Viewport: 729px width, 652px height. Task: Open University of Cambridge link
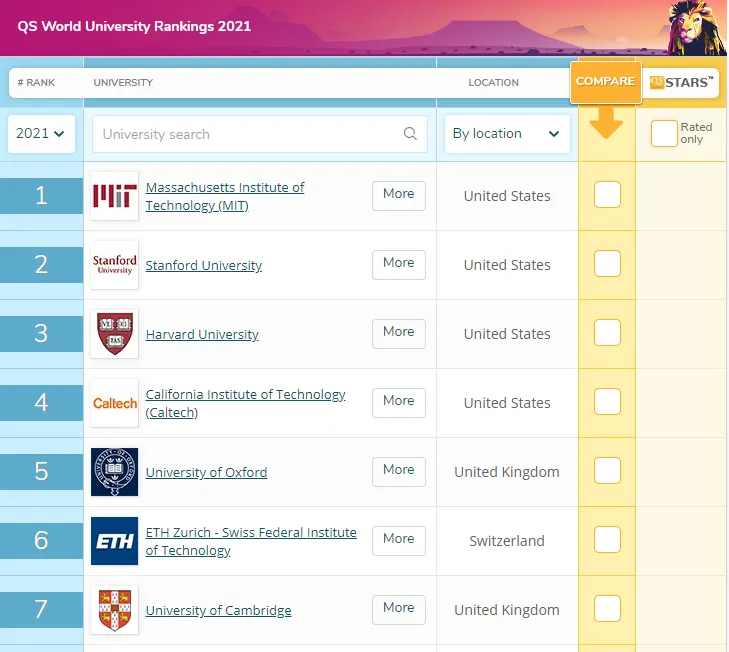click(x=219, y=610)
